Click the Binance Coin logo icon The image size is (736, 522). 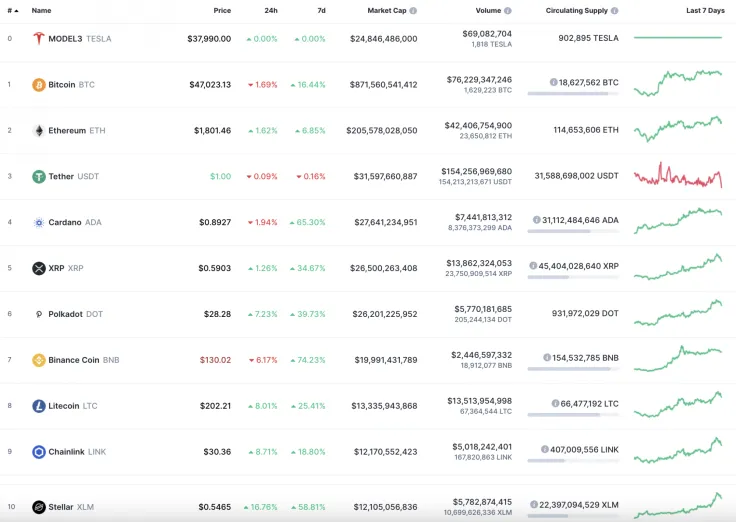(38, 360)
